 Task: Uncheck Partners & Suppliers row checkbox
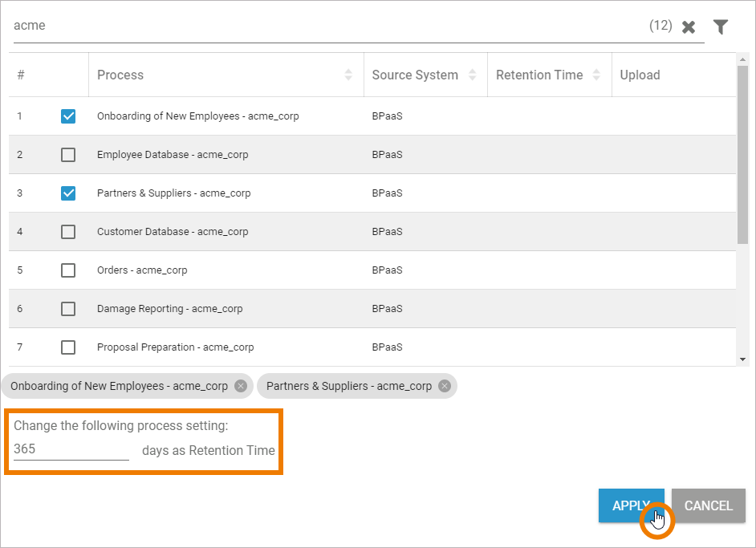point(68,193)
